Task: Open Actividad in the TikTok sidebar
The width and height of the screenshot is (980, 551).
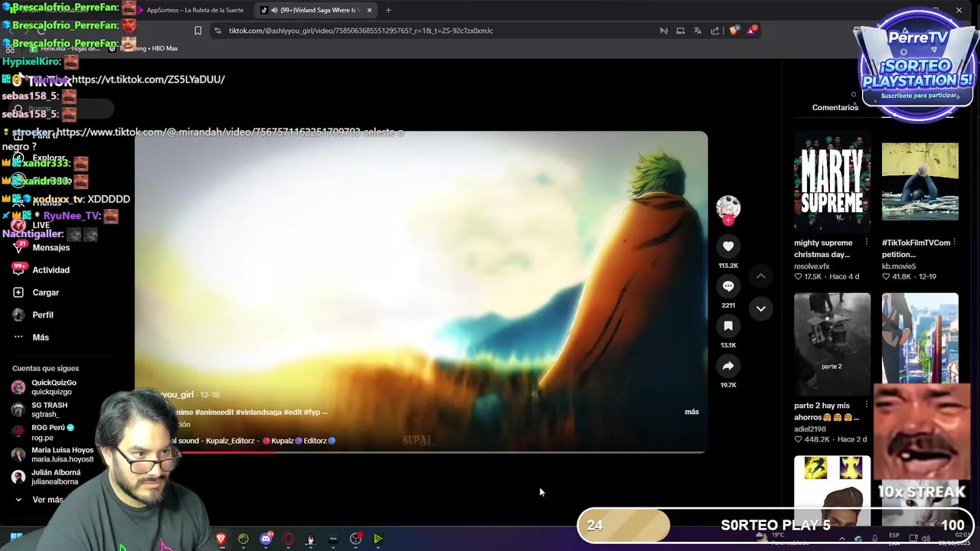Action: (x=51, y=270)
